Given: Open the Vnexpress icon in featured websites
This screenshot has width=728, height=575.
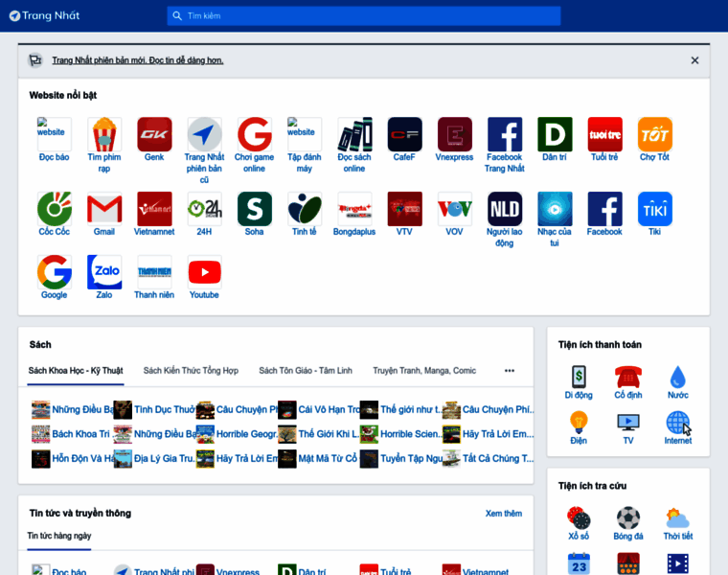Looking at the screenshot, I should pyautogui.click(x=455, y=134).
